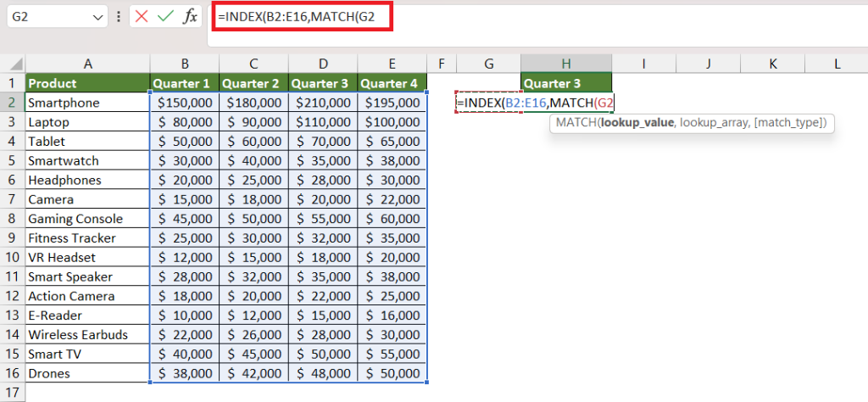Click the MATCH function name in the tooltip

576,122
